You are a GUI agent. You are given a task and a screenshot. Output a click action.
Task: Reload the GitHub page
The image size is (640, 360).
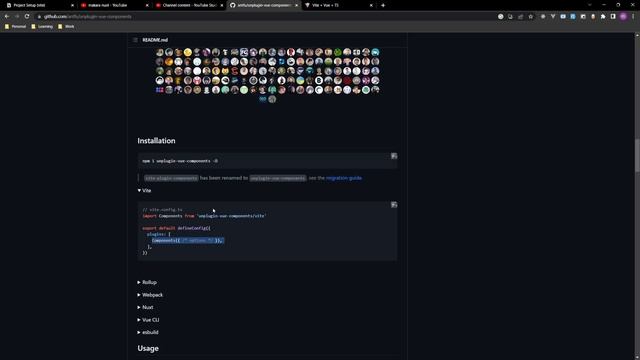(27, 16)
